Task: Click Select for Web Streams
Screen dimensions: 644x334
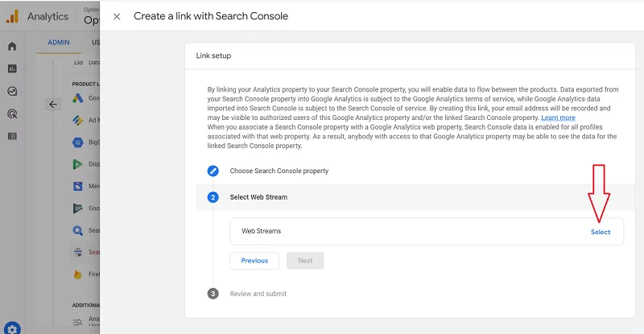Action: pyautogui.click(x=601, y=232)
